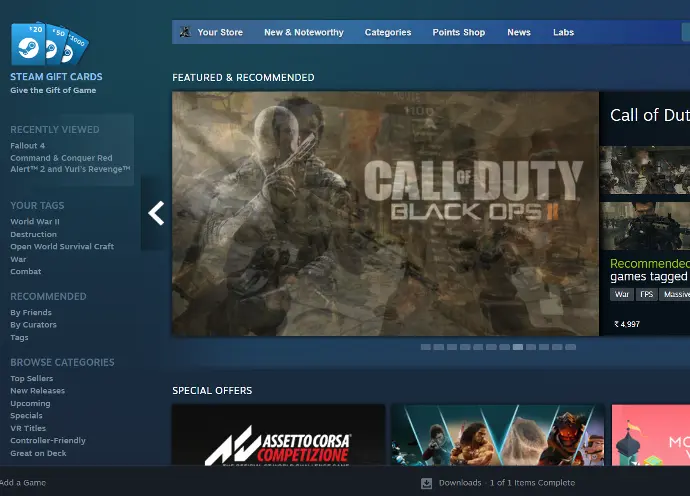690x496 pixels.
Task: Click the Downloads icon in bottom bar
Action: coord(427,483)
